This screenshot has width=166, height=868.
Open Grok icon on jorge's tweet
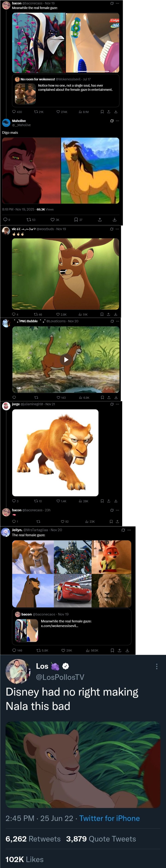(112, 404)
